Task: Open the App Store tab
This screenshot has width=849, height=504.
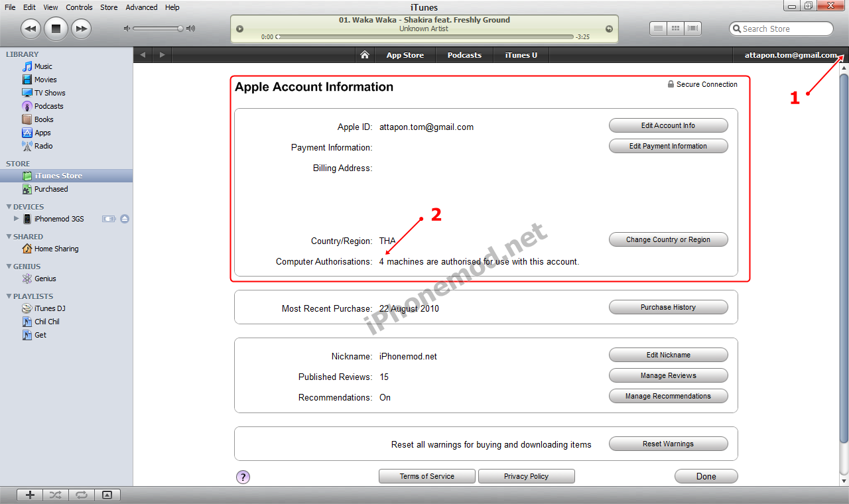Action: 405,55
